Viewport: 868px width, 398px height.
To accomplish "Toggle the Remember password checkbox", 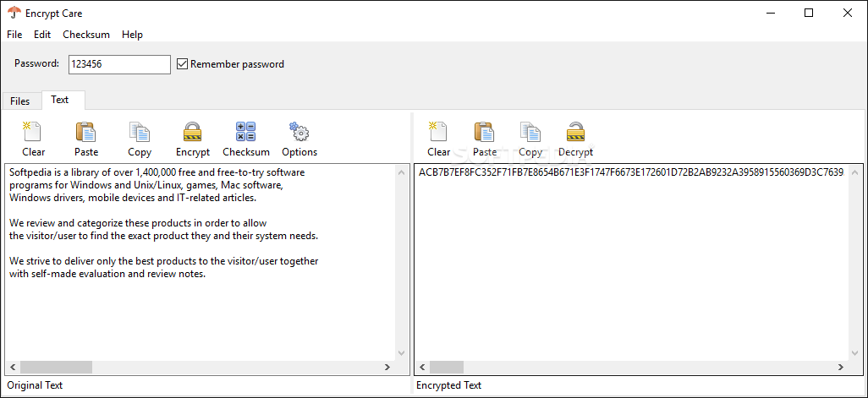I will (182, 64).
